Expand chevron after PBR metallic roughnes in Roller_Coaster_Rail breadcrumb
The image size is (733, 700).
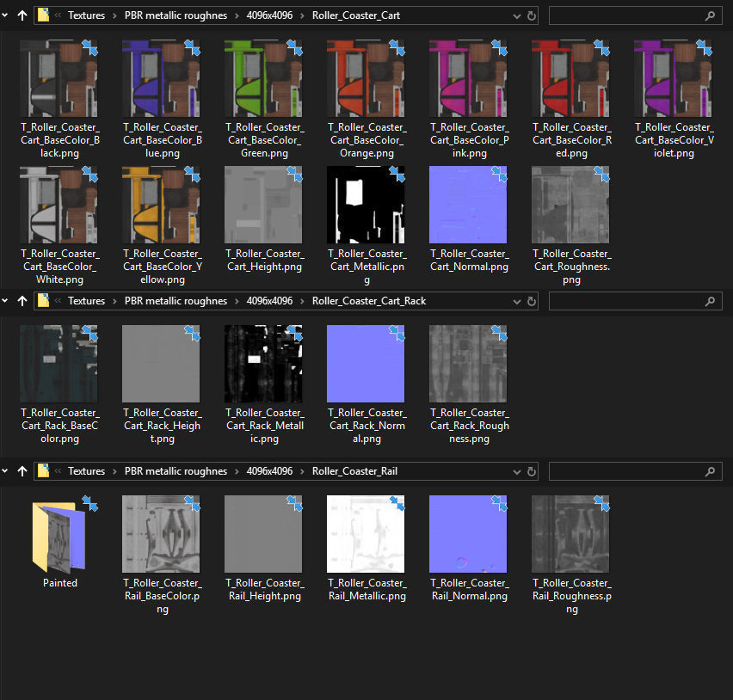(x=237, y=471)
